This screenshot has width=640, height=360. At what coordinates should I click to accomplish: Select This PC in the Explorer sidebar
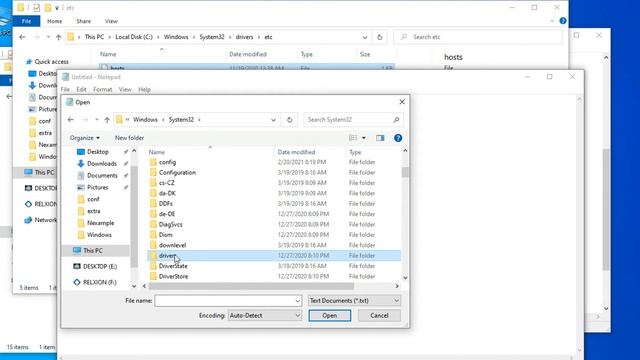tap(44, 172)
